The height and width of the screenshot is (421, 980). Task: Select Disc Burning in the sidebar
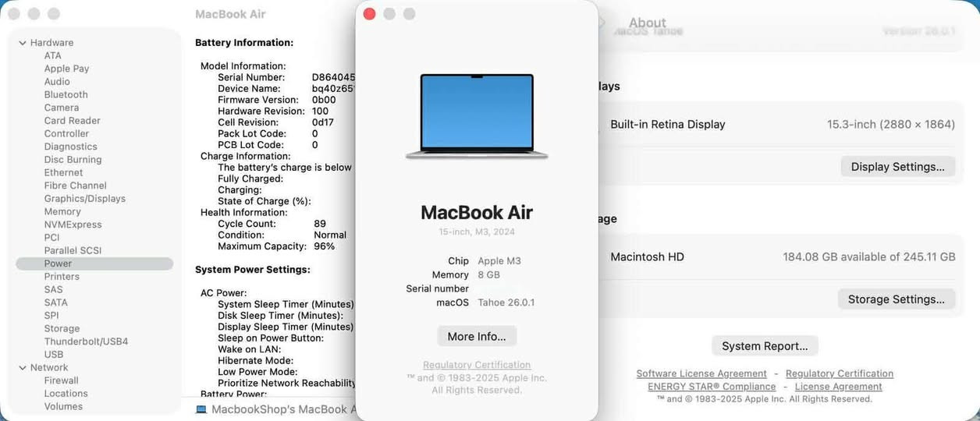click(x=73, y=160)
